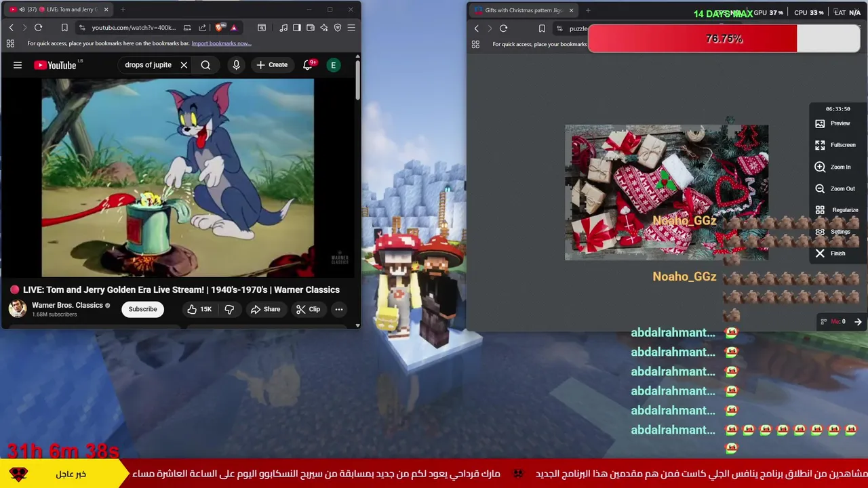
Task: Clear the YouTube search text
Action: [x=184, y=65]
